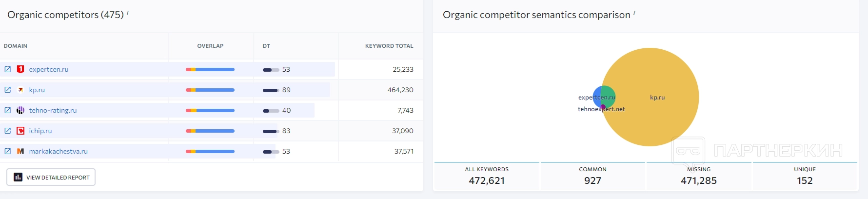Sort by Keyword Total column header

[389, 46]
